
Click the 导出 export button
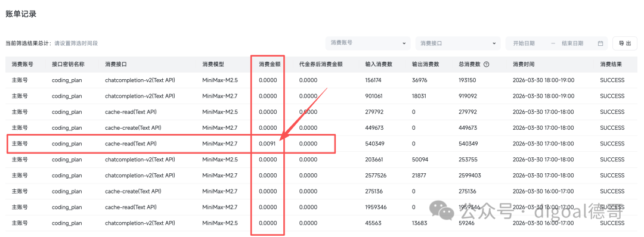click(625, 43)
